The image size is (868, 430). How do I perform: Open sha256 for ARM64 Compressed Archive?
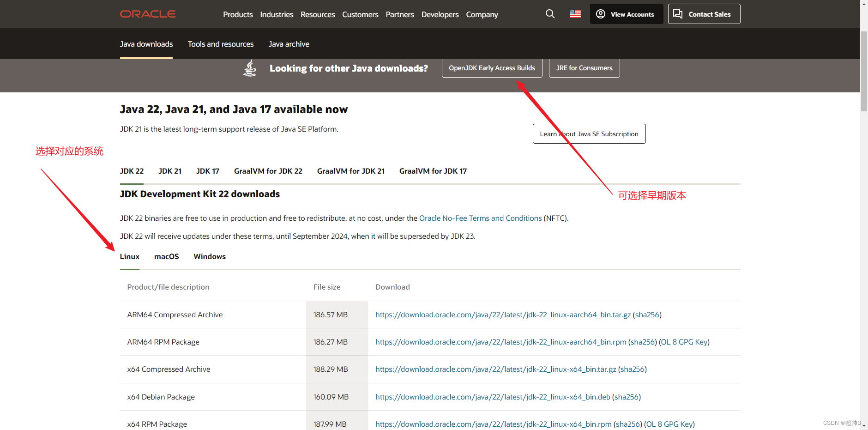(x=647, y=315)
